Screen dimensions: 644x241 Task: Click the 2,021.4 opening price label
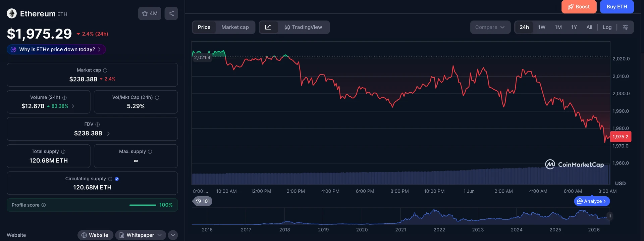(x=202, y=57)
